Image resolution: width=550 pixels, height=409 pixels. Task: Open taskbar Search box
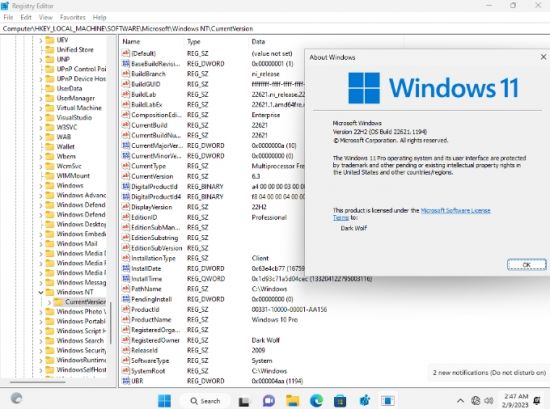tap(205, 401)
